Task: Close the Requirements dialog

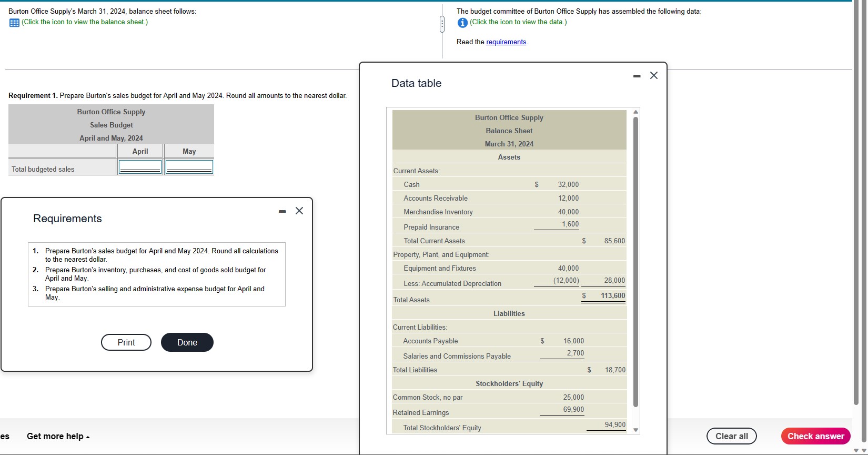Action: [x=299, y=211]
